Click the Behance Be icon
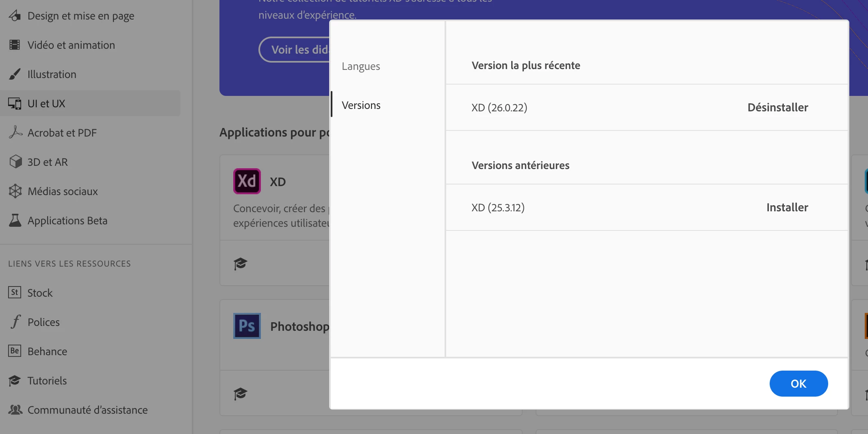This screenshot has height=434, width=868. coord(15,351)
